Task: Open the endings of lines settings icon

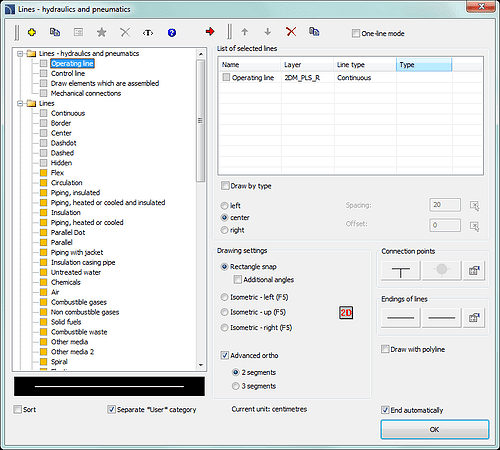Action: pyautogui.click(x=474, y=318)
